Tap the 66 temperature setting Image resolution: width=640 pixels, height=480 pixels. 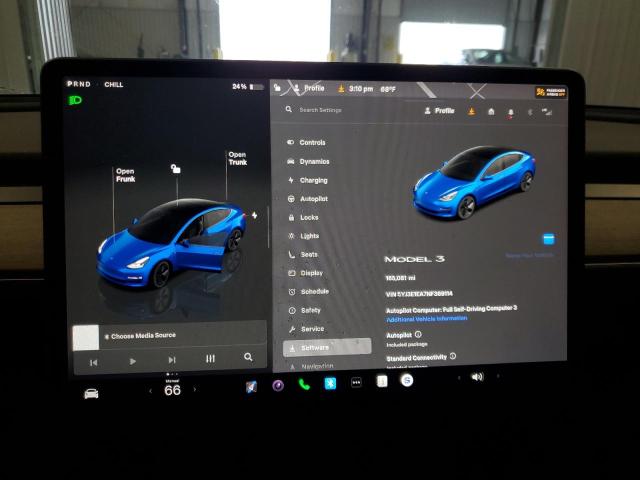[172, 390]
